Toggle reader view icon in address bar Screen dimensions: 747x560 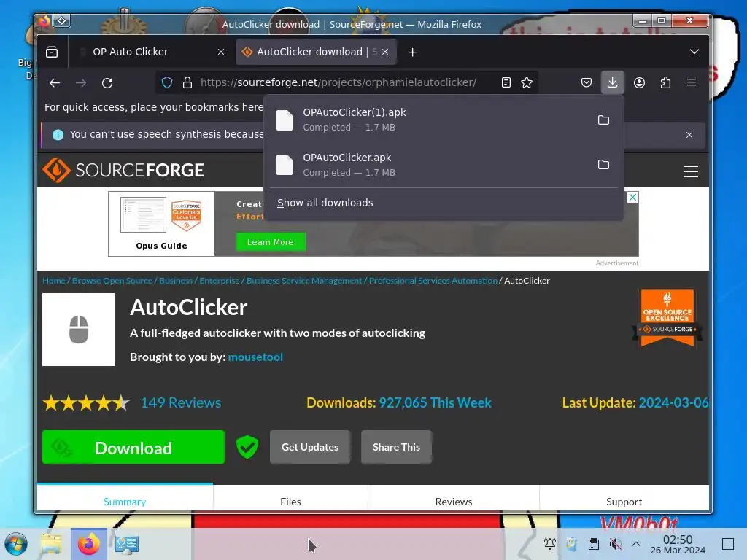[506, 83]
